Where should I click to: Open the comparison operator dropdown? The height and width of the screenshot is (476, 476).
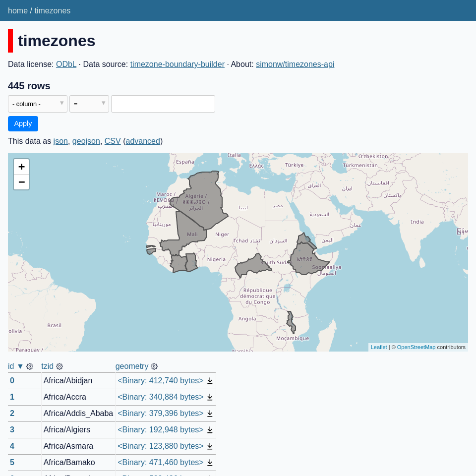(89, 104)
